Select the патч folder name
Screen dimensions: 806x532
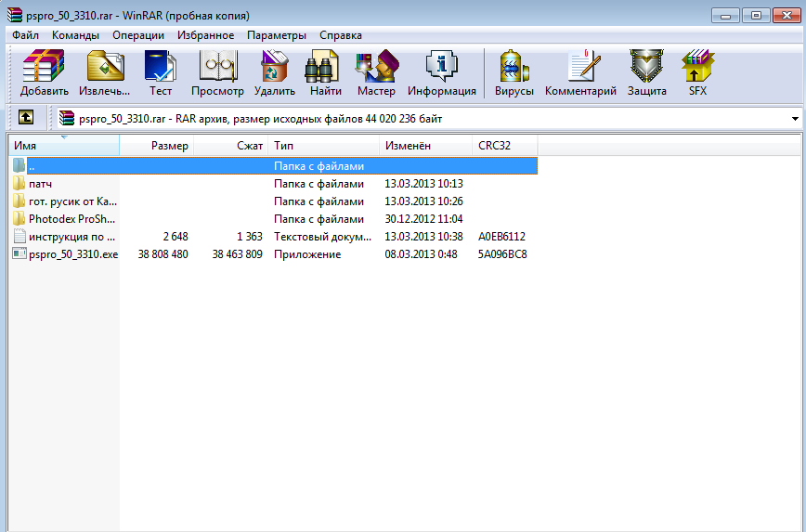point(40,184)
